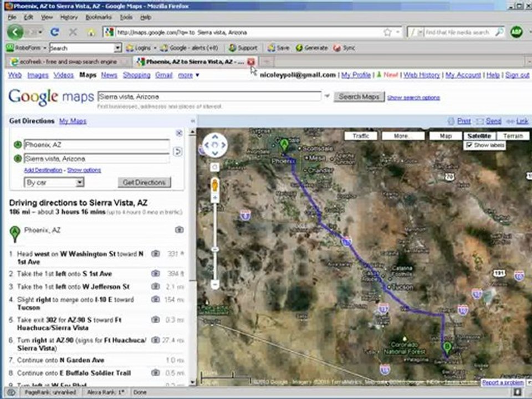This screenshot has width=532, height=399.
Task: Open the Adblock Plus ABP icon
Action: point(516,32)
